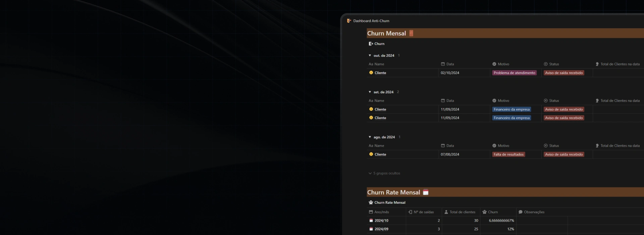The width and height of the screenshot is (644, 235).
Task: Click the Churn Rate Mensal heading text
Action: point(393,192)
